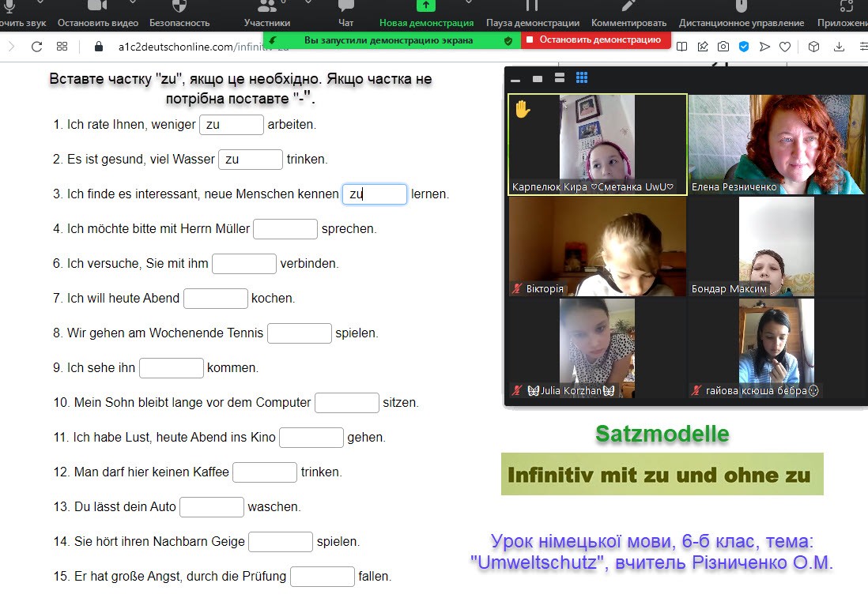
Task: Switch video panel to single thumbnail view
Action: click(538, 78)
